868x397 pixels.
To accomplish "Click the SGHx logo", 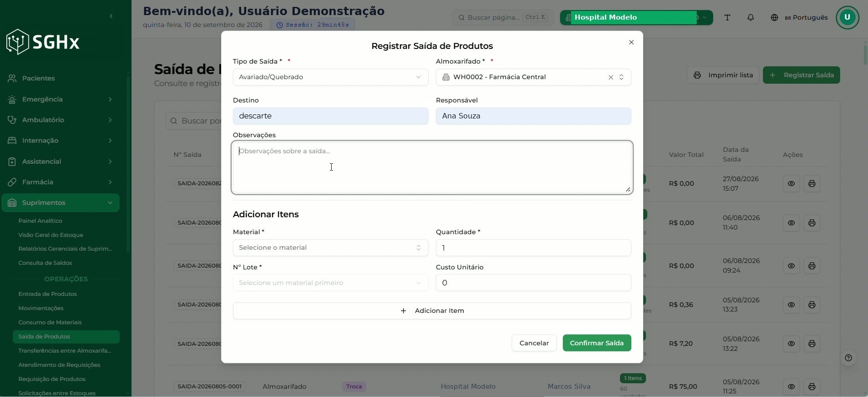I will tap(43, 42).
